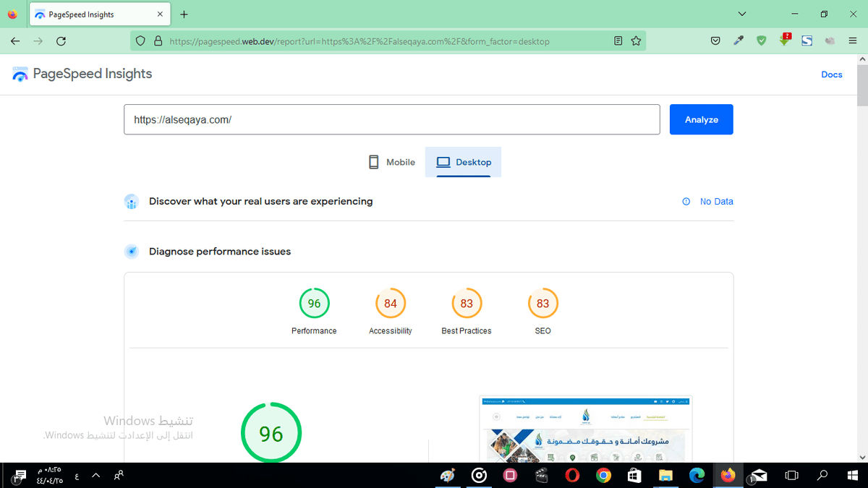The height and width of the screenshot is (488, 868).
Task: Click the PageSpeed Insights logo
Action: [x=82, y=74]
